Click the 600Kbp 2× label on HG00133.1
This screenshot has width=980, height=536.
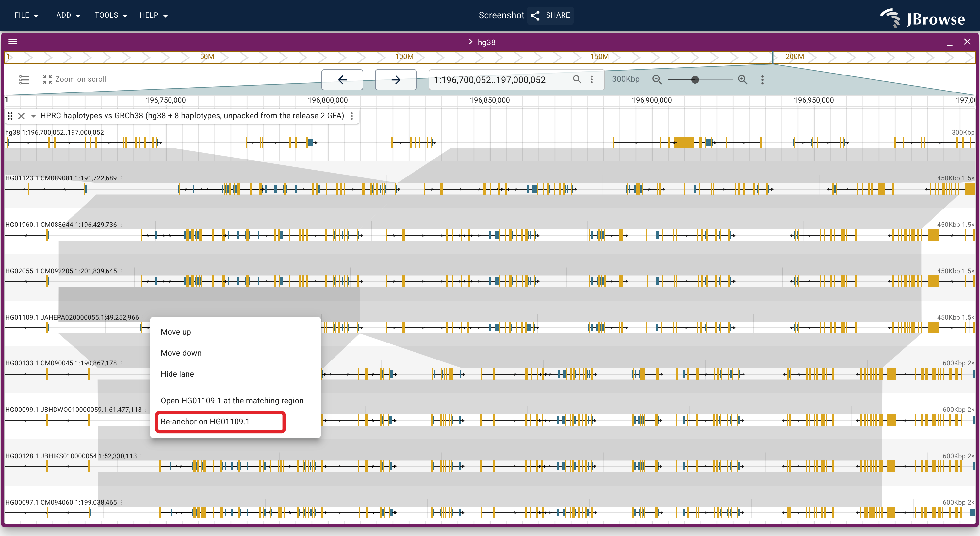pos(958,363)
